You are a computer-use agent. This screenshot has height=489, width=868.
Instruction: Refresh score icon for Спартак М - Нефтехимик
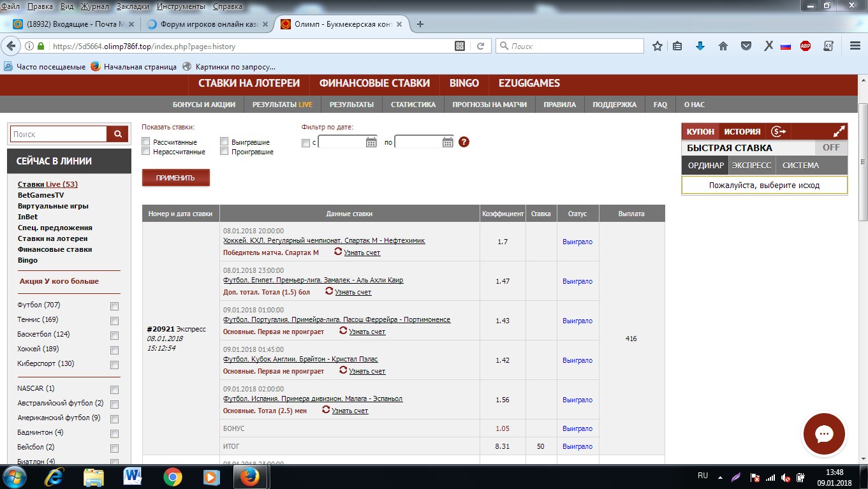(x=338, y=252)
